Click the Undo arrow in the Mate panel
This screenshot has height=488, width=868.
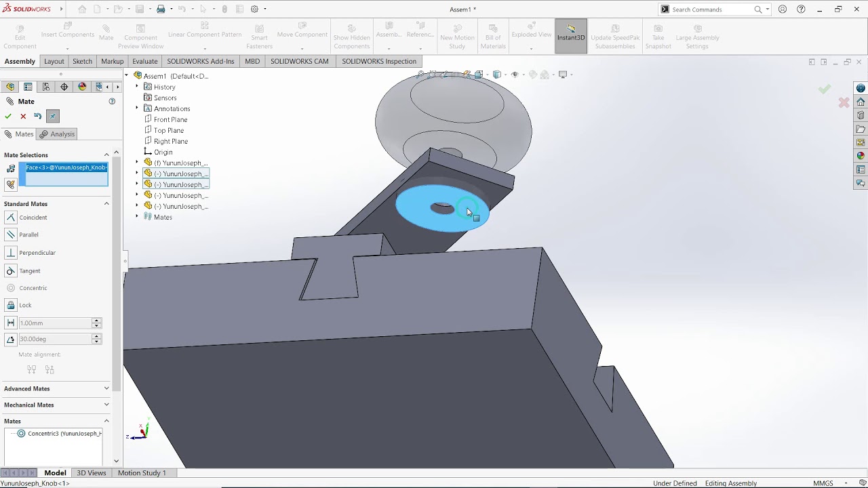(38, 116)
